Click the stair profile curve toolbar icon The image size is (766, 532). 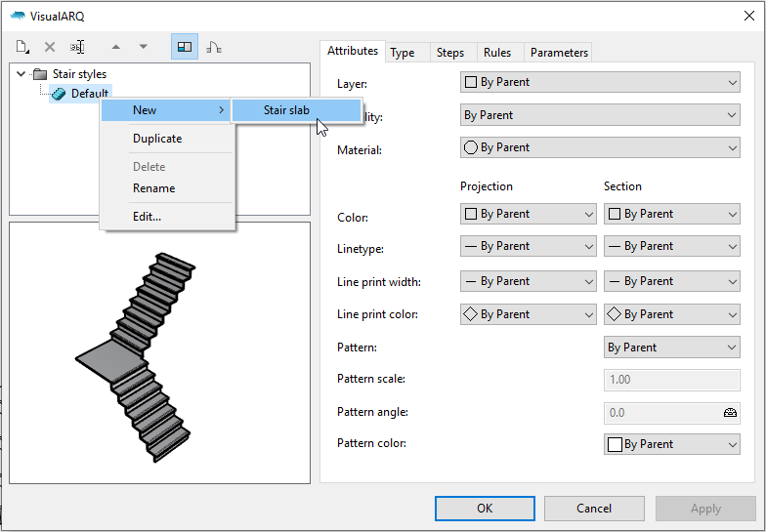click(x=213, y=47)
